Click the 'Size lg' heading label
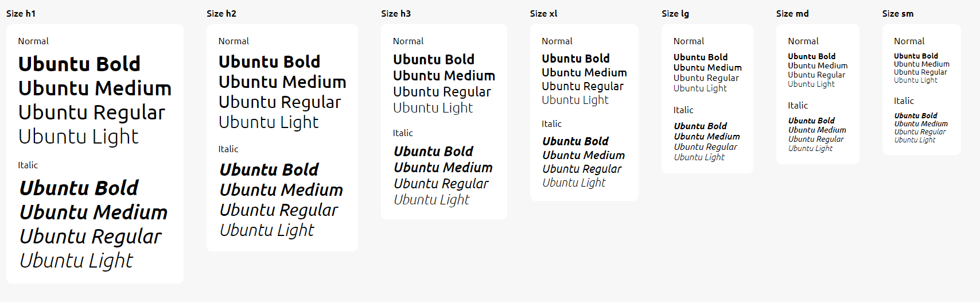This screenshot has height=302, width=980. tap(675, 14)
